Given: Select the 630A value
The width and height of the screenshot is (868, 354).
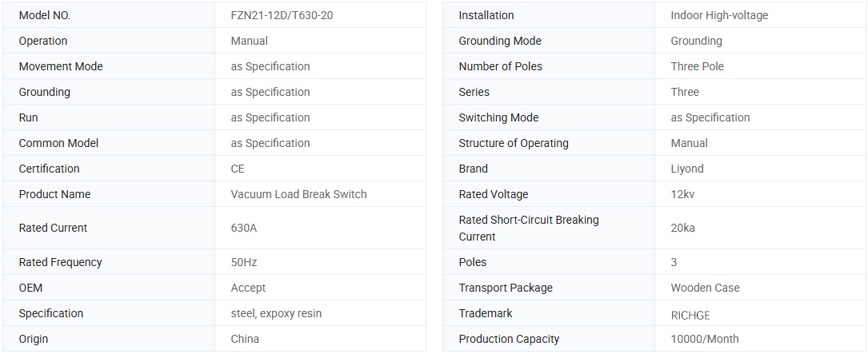Looking at the screenshot, I should (x=244, y=228).
